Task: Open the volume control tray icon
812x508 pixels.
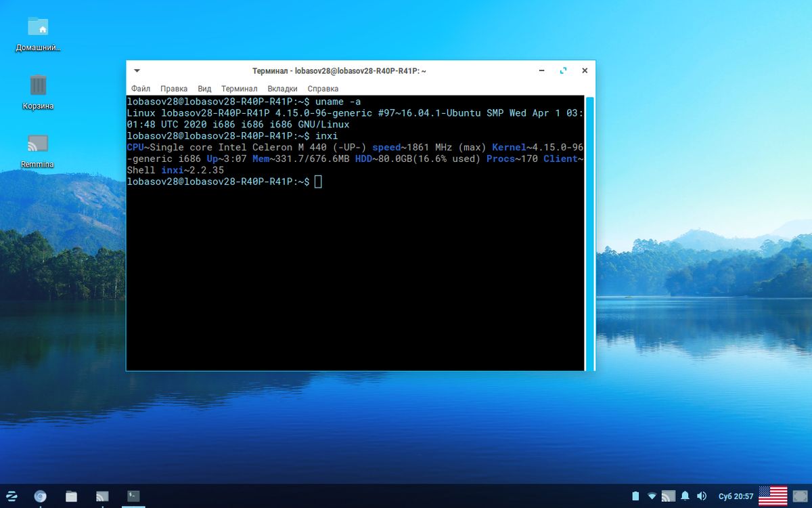Action: (702, 496)
